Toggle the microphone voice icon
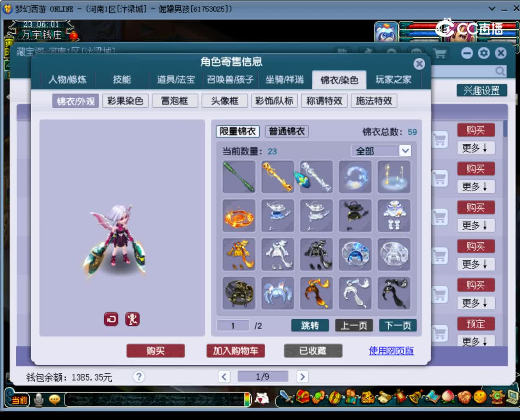Viewport: 520px width, 420px height. coord(39,400)
